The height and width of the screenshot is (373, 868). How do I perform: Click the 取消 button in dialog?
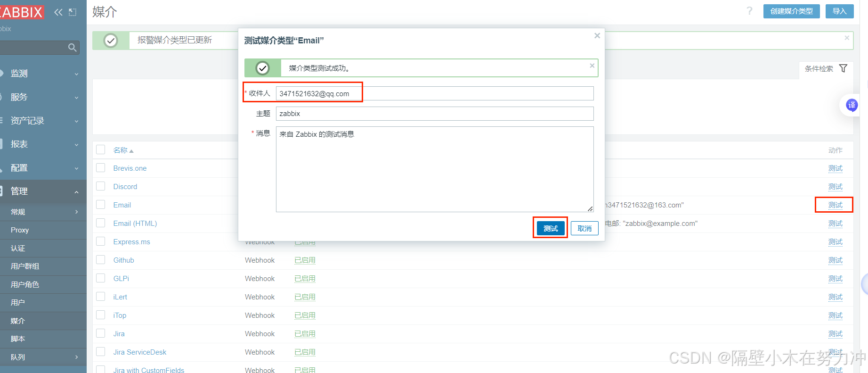coord(584,228)
